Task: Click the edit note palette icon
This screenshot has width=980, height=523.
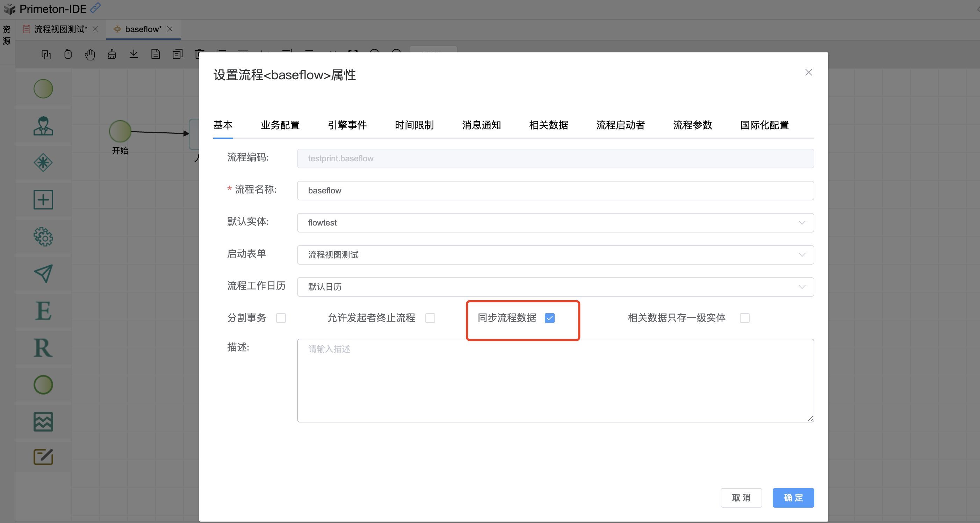Action: (x=43, y=457)
